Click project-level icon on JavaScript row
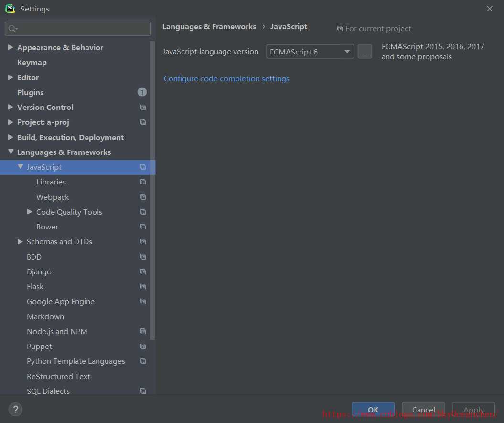The image size is (504, 423). coord(143,167)
